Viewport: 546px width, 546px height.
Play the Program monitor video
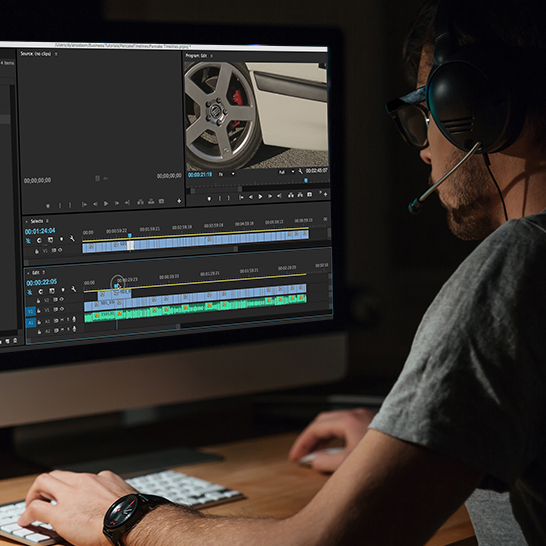[260, 197]
